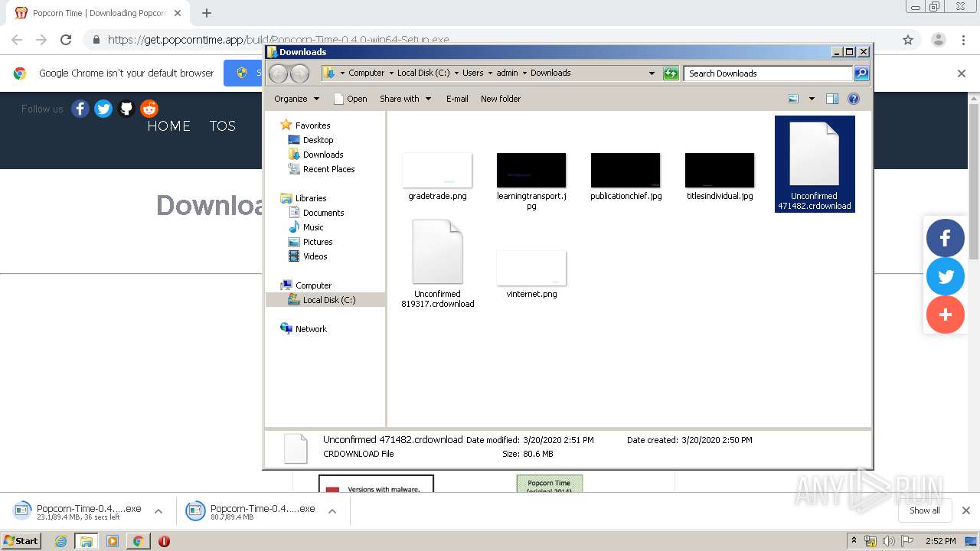
Task: Open options arrow for first Popcorn-Time download
Action: pyautogui.click(x=158, y=511)
